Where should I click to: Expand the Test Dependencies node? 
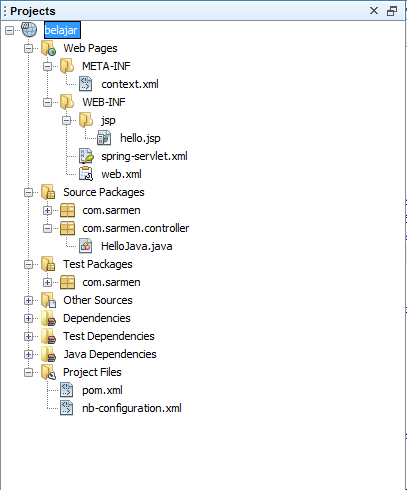pyautogui.click(x=29, y=337)
